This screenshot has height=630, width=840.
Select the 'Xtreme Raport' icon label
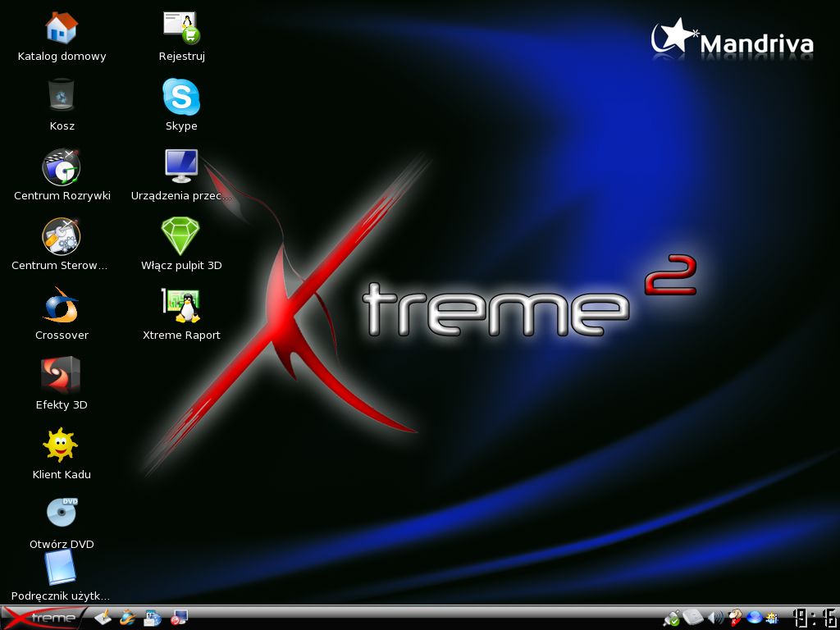click(x=181, y=336)
